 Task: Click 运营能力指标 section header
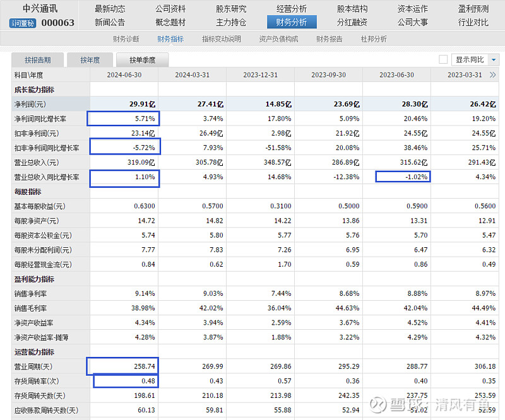point(34,352)
